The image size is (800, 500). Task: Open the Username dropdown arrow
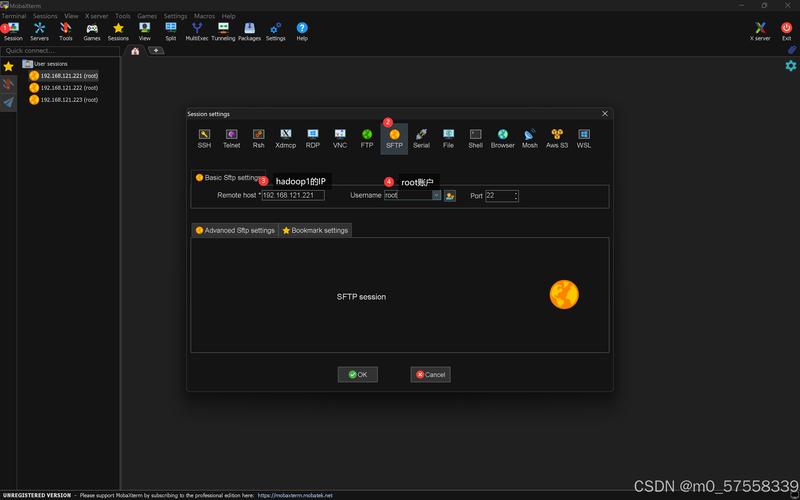click(x=436, y=195)
